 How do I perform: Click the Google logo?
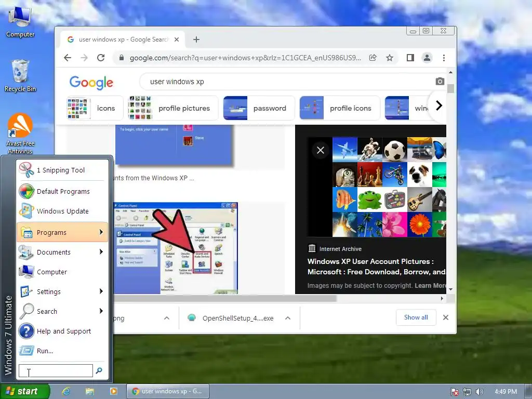pyautogui.click(x=91, y=83)
